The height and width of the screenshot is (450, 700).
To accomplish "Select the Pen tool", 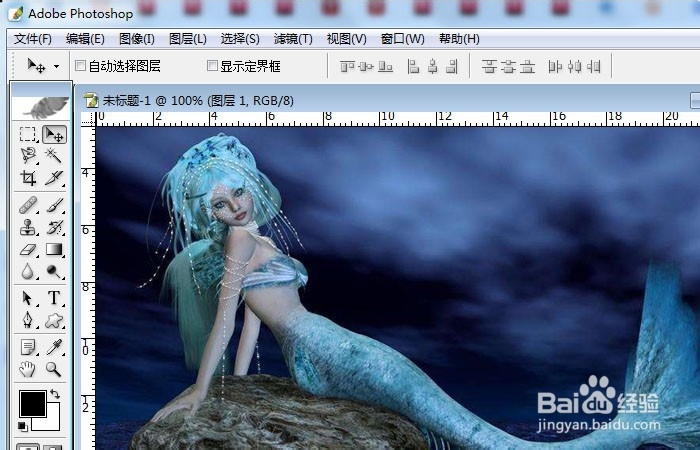I will [x=28, y=320].
